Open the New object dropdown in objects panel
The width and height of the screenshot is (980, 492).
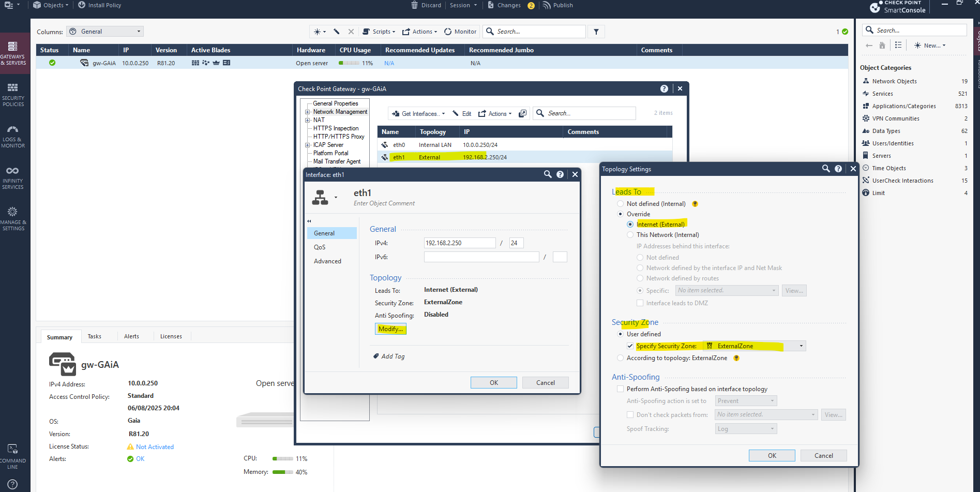[x=930, y=46]
